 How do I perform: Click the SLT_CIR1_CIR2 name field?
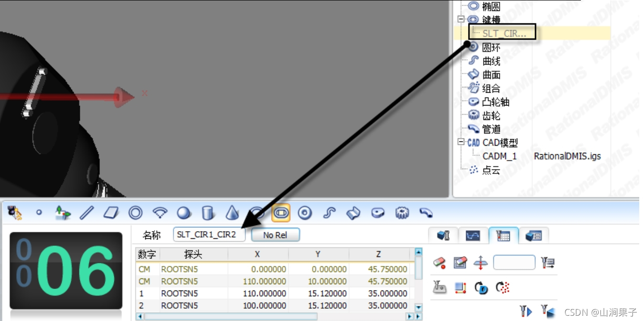click(209, 235)
